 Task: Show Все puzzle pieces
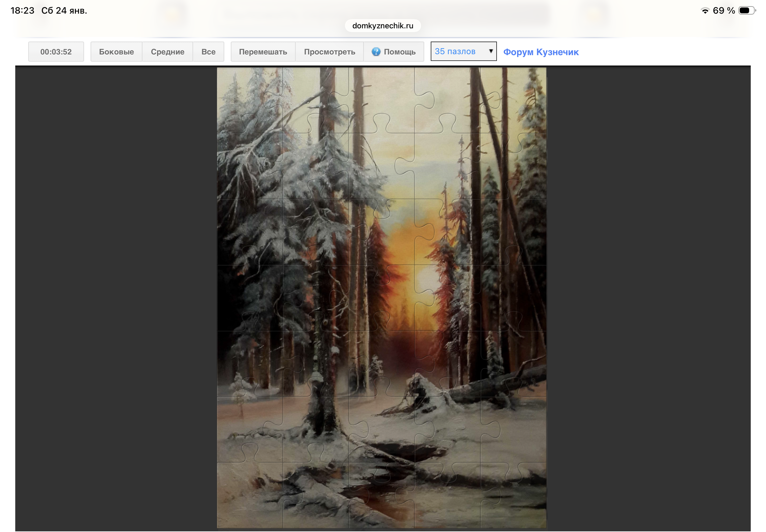[x=208, y=52]
